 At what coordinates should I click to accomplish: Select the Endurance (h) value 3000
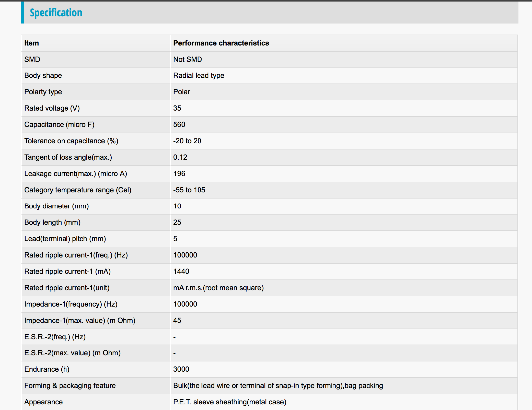[181, 369]
